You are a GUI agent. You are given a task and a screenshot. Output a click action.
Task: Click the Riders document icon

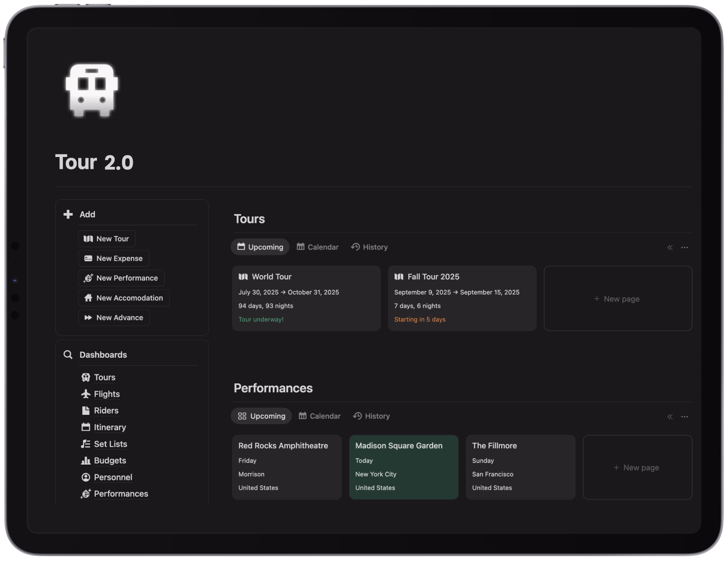[86, 410]
